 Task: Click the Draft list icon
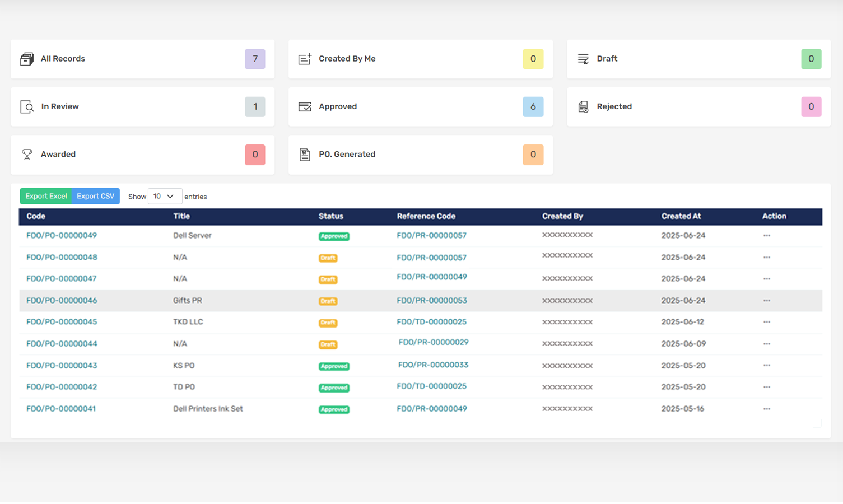click(x=583, y=59)
